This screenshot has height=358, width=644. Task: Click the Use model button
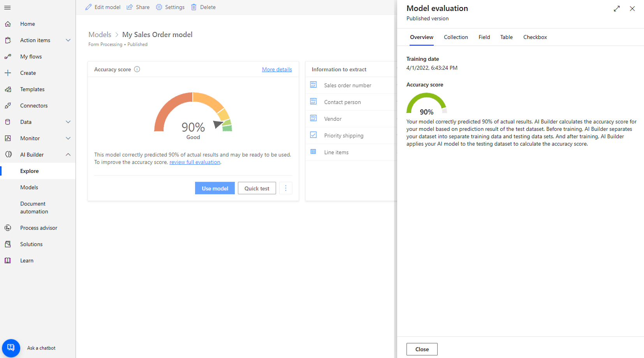(x=215, y=188)
